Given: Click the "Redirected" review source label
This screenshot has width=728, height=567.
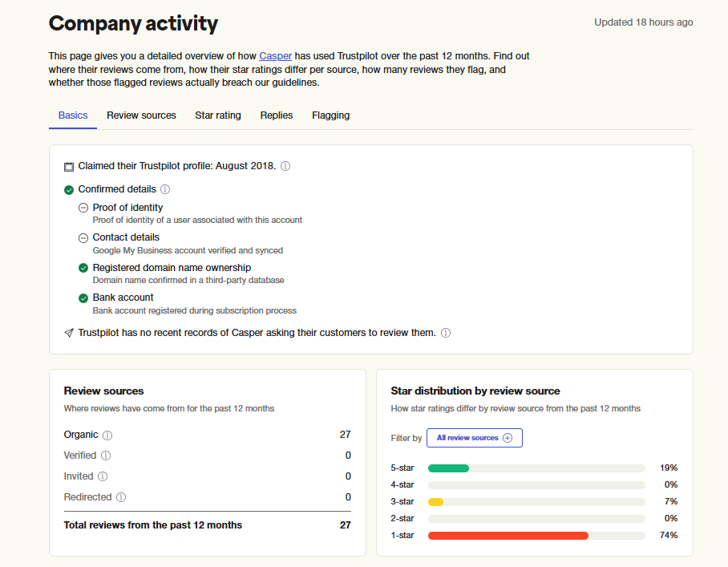Looking at the screenshot, I should (87, 497).
